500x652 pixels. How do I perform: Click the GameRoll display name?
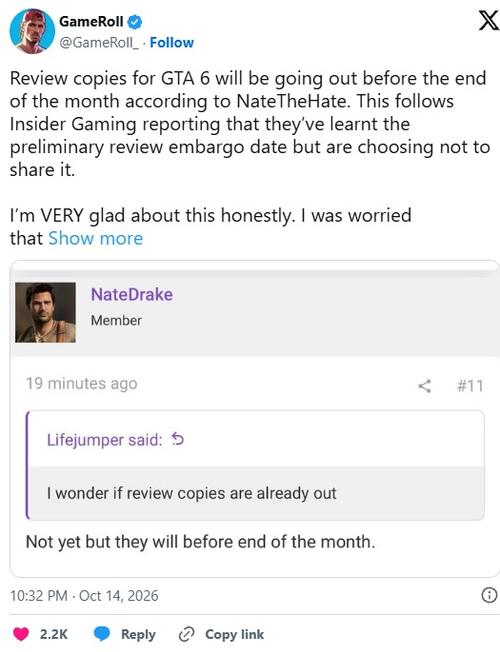click(x=91, y=21)
